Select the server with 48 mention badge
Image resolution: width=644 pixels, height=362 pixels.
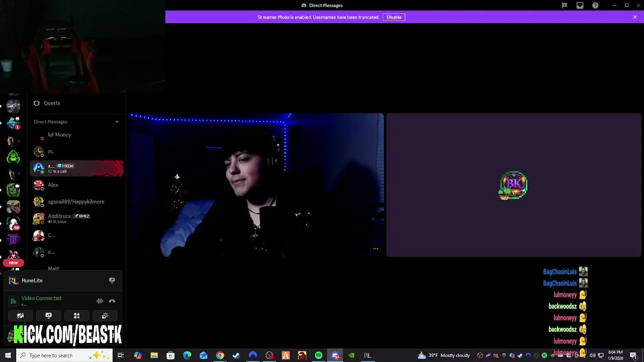pyautogui.click(x=13, y=223)
